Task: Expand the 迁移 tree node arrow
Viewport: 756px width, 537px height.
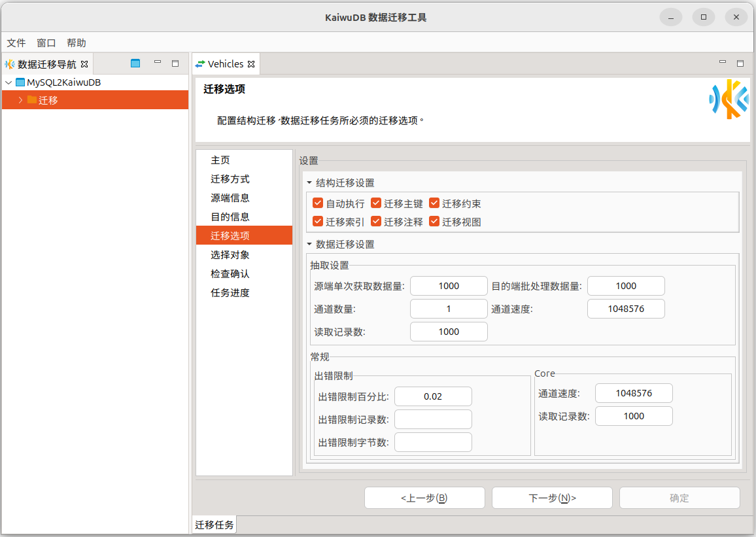Action: (x=20, y=100)
